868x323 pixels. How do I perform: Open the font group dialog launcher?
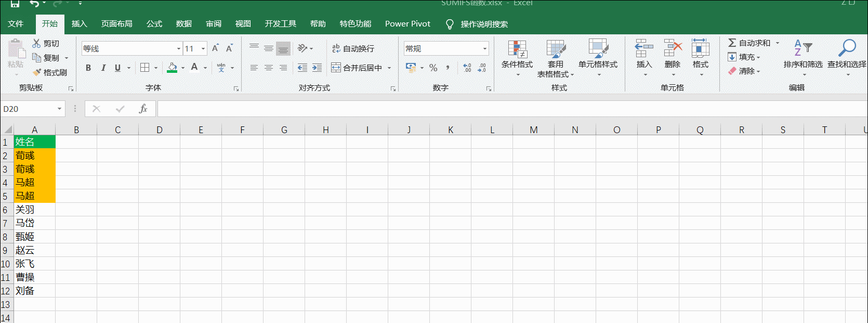coord(236,89)
